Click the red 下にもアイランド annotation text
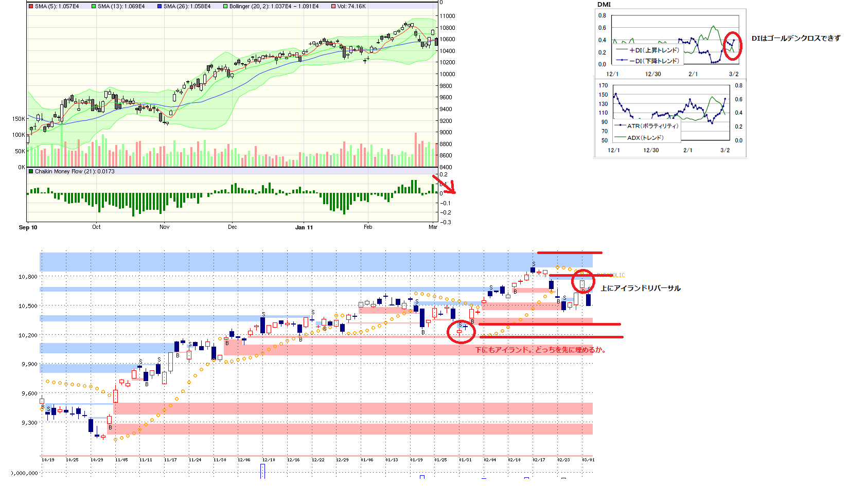This screenshot has width=850, height=504. 540,350
